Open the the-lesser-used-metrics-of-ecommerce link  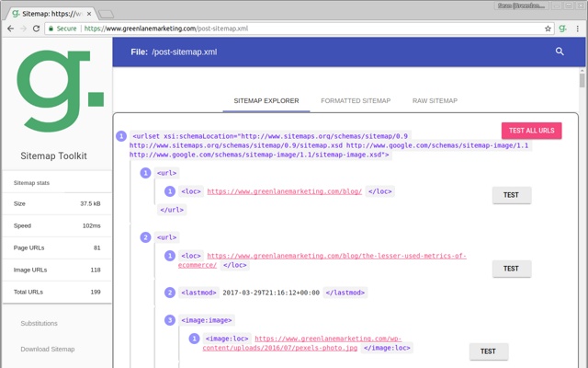(x=322, y=260)
